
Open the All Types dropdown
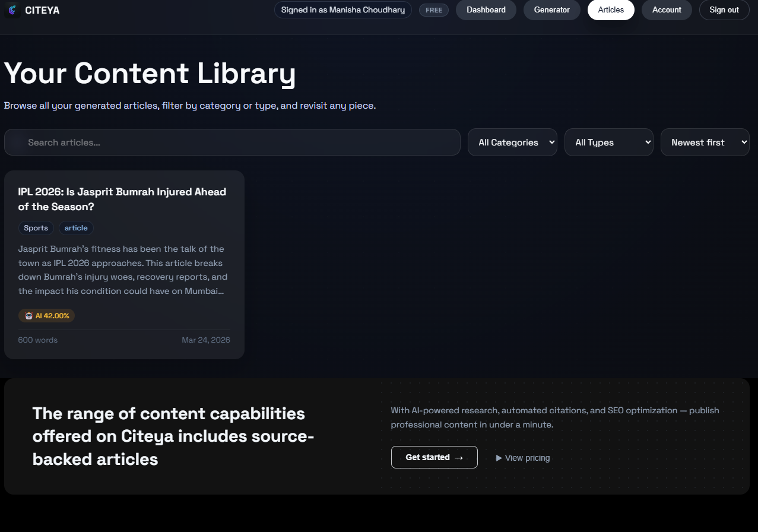tap(609, 142)
